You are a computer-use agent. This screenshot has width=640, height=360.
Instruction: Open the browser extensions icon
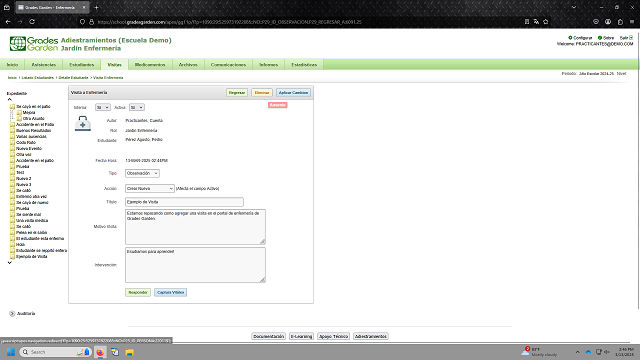click(x=620, y=22)
